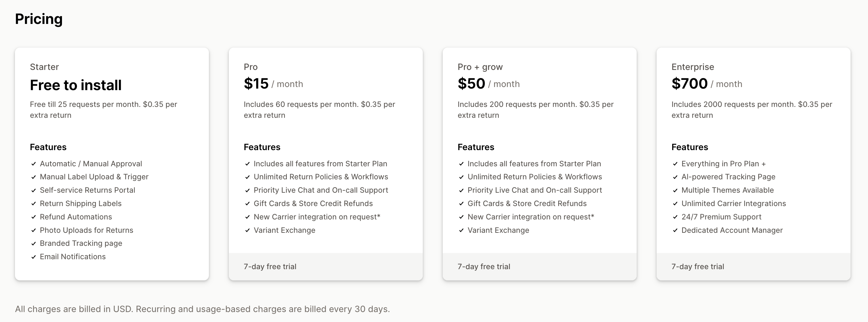Click the checkmark beside Automatic / Manual Approval
The image size is (868, 322).
click(34, 164)
